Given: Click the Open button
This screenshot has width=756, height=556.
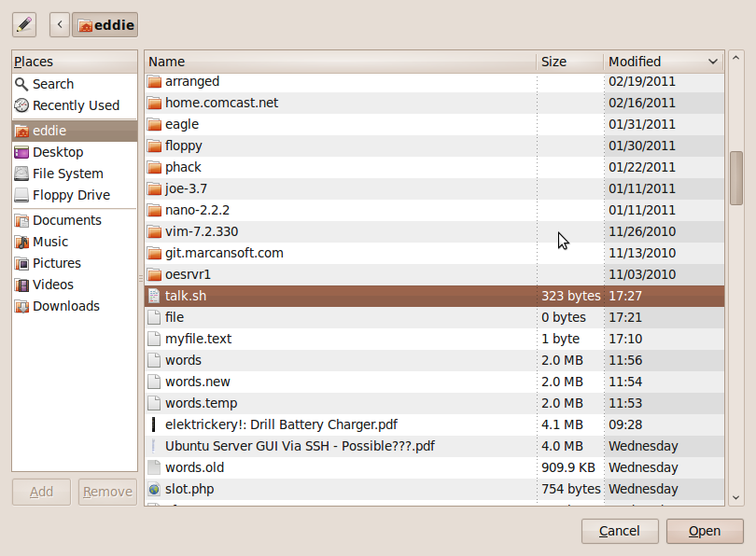Looking at the screenshot, I should pos(705,531).
